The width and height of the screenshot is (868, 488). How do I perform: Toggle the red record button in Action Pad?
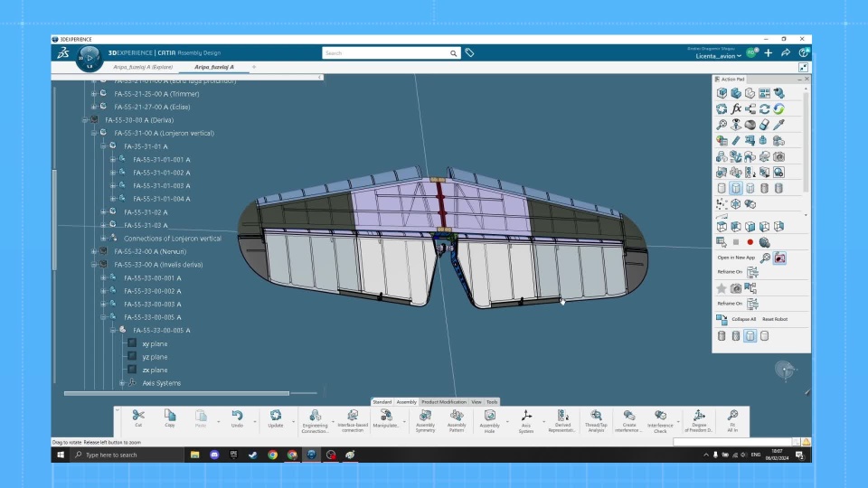point(750,242)
